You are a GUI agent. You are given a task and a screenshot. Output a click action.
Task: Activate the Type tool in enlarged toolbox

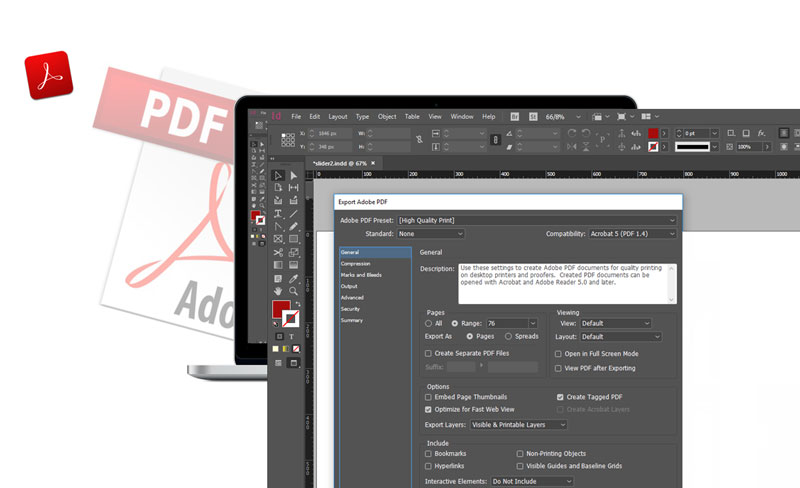(278, 214)
